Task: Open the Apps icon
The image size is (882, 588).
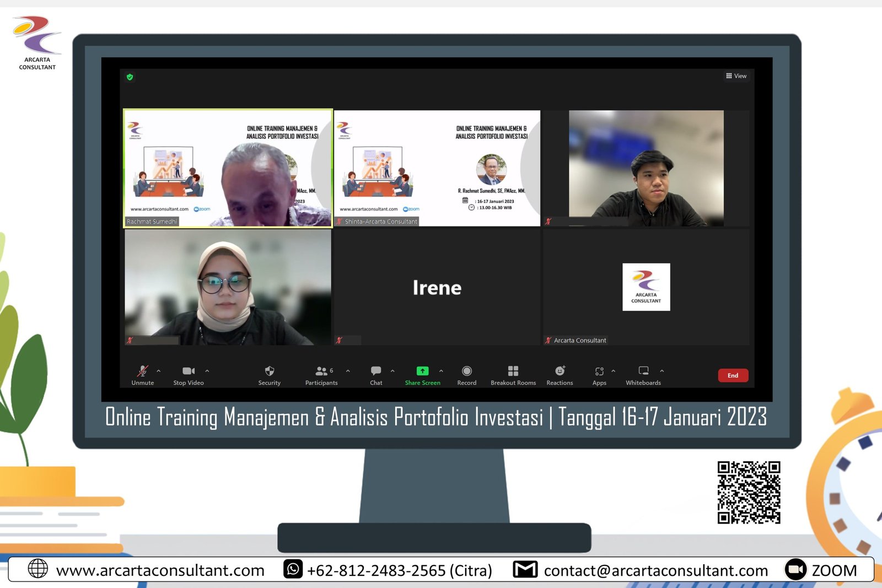Action: [x=599, y=371]
